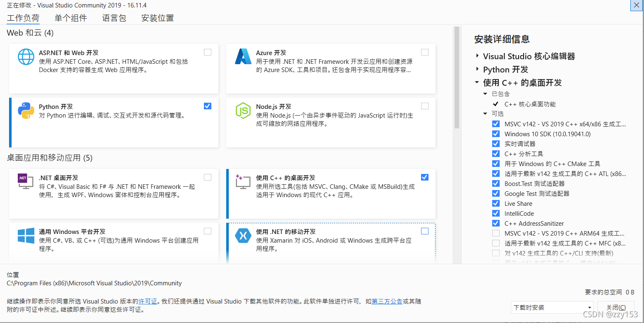Expand the Python 开发 details section
644x323 pixels.
(x=477, y=69)
